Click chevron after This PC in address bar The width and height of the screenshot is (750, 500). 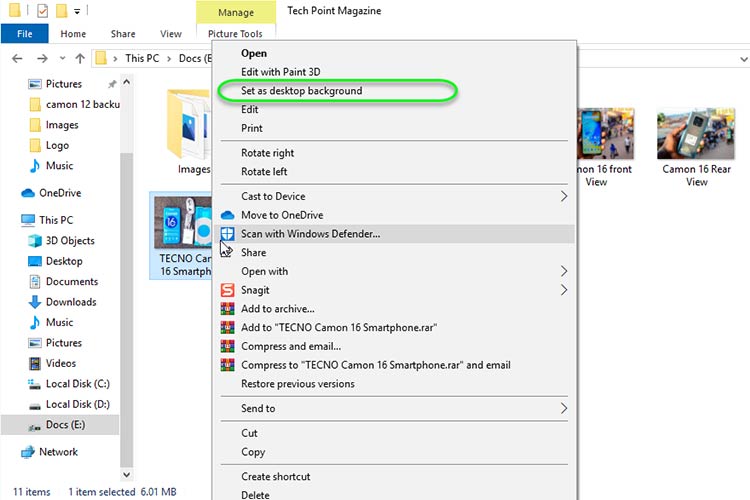(x=169, y=58)
